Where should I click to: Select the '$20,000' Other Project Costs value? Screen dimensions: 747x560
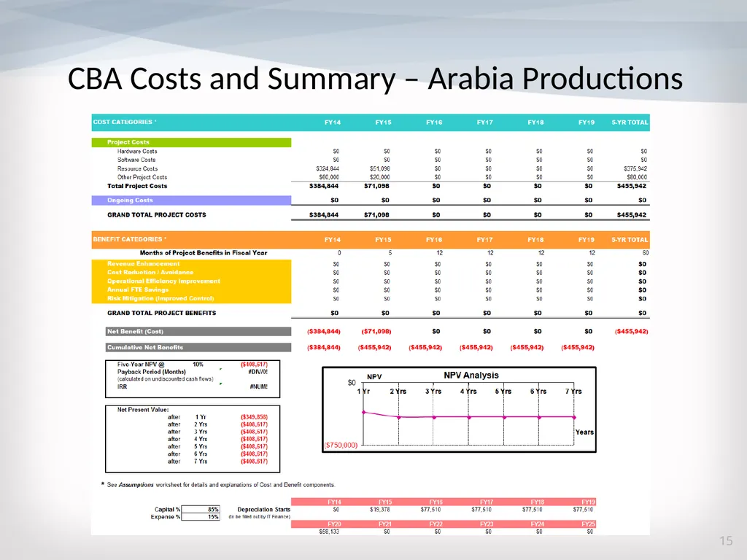click(379, 177)
